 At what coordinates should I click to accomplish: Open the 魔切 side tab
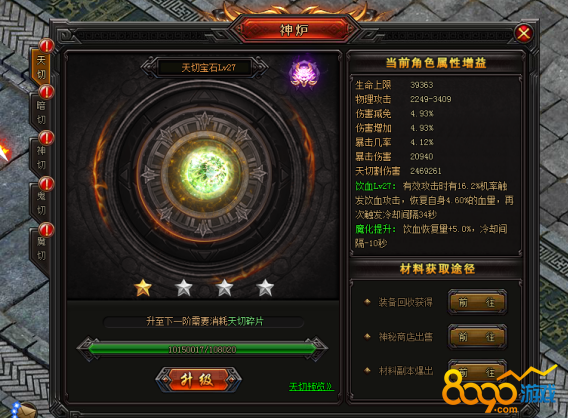pyautogui.click(x=41, y=249)
